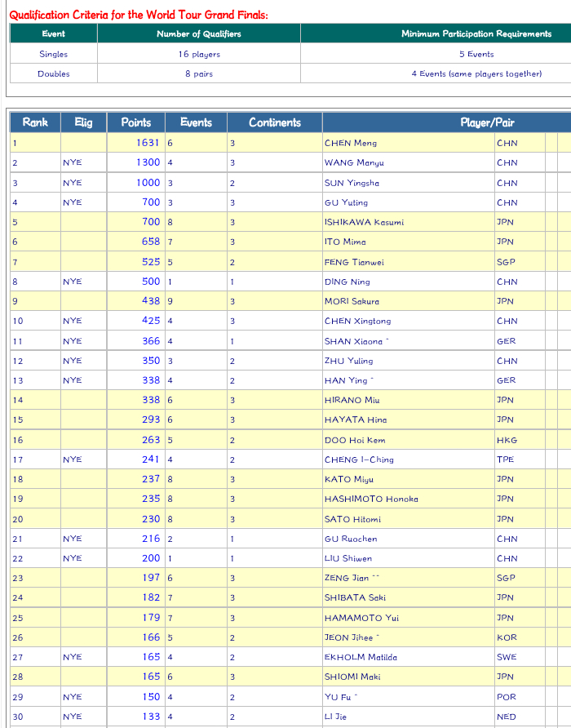
Task: Select player name SATO Hitomi
Action: pyautogui.click(x=353, y=520)
